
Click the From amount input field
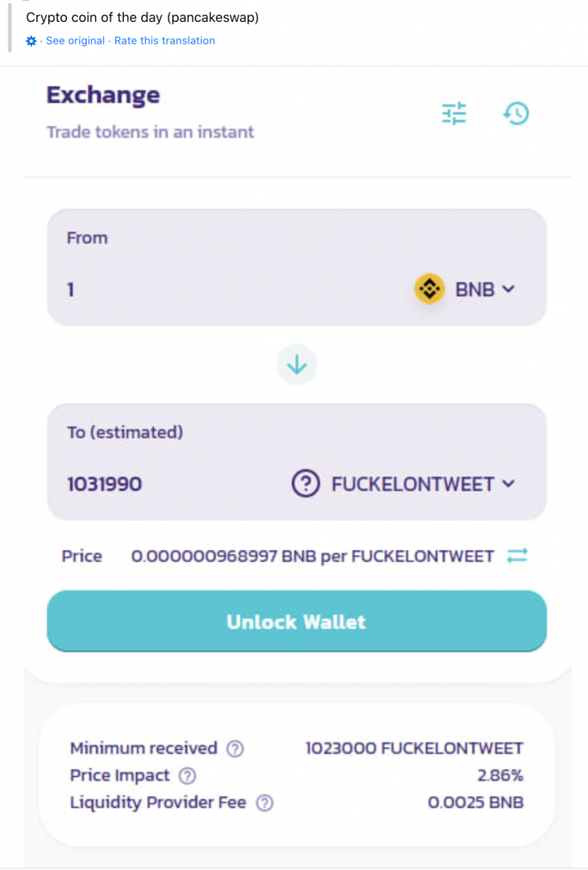coord(233,289)
